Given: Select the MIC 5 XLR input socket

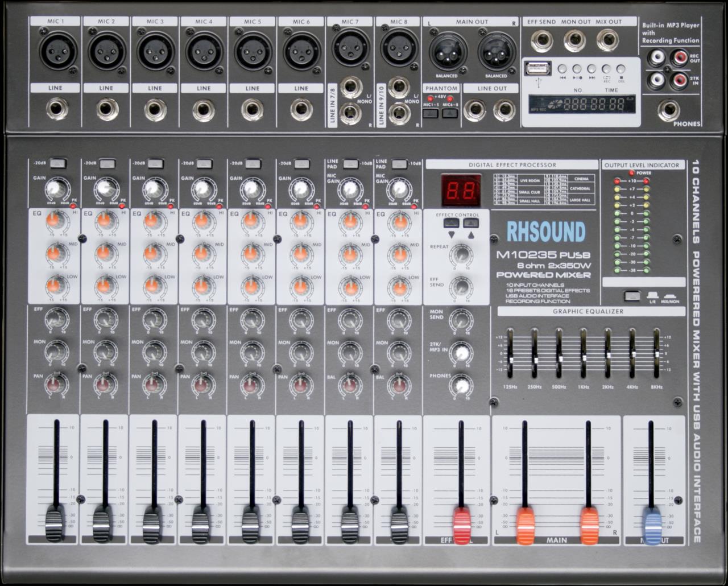Looking at the screenshot, I should click(254, 51).
